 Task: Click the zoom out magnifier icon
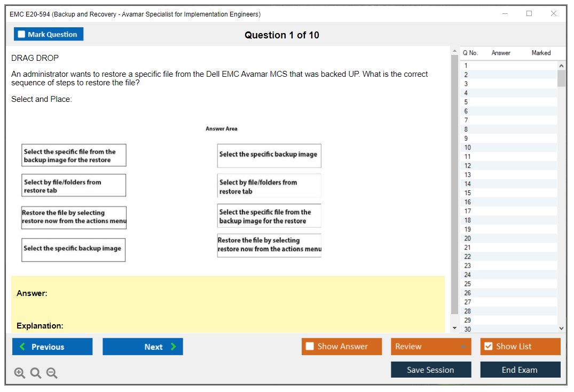point(52,373)
